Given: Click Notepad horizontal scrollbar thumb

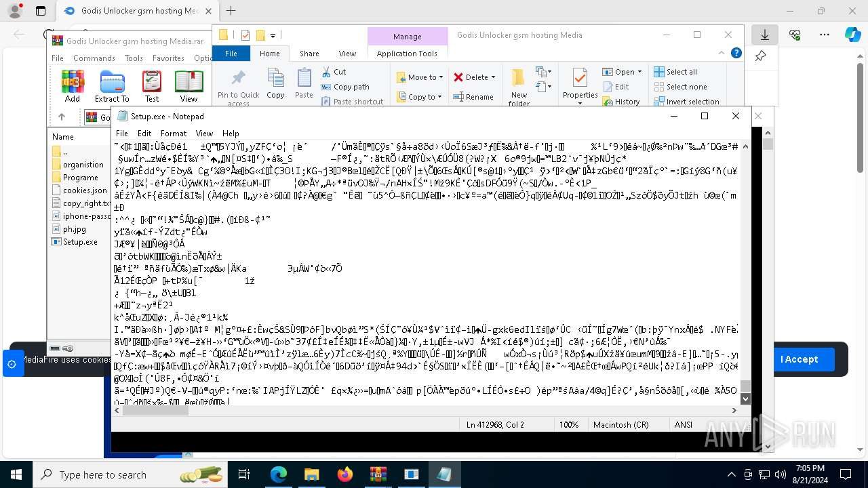Looking at the screenshot, I should tap(155, 410).
